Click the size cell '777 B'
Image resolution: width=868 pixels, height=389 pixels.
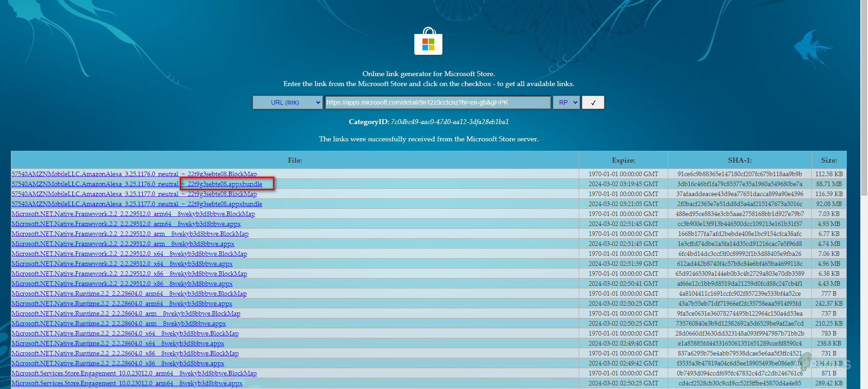[x=829, y=293]
